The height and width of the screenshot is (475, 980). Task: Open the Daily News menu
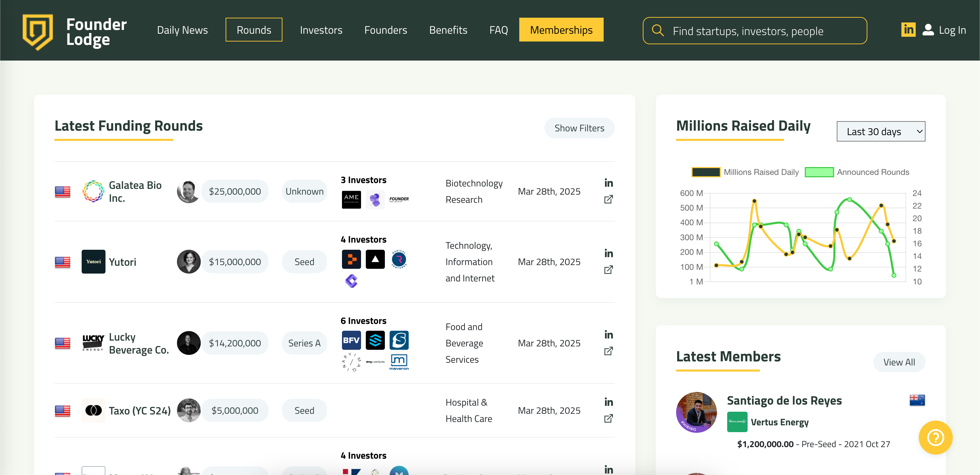point(182,30)
